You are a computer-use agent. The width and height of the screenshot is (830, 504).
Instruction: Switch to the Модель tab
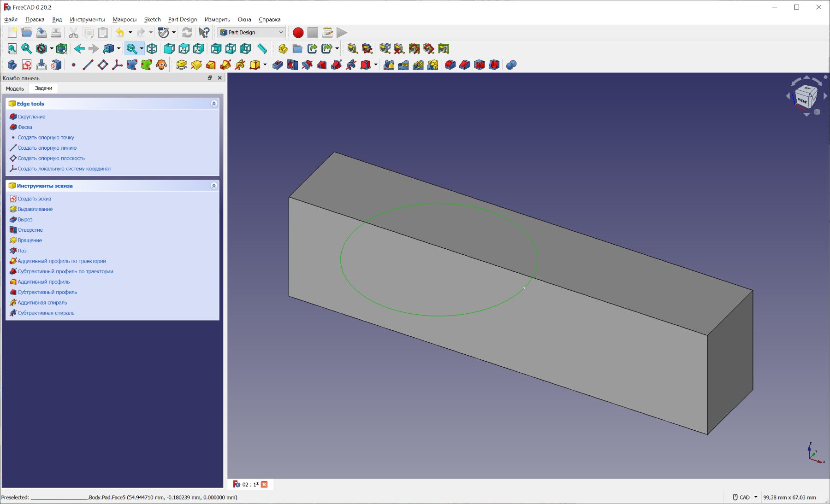[x=15, y=88]
